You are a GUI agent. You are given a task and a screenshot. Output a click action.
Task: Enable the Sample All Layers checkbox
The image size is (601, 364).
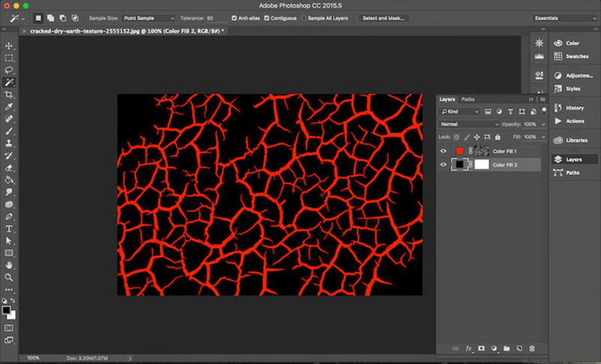coord(304,17)
